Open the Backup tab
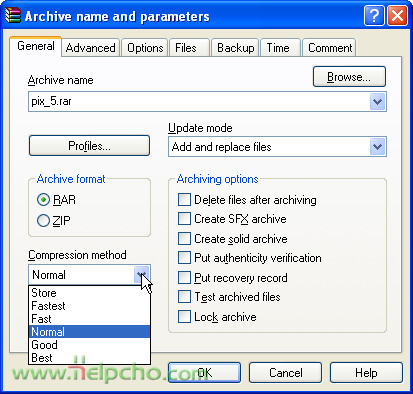The height and width of the screenshot is (394, 413). click(235, 48)
